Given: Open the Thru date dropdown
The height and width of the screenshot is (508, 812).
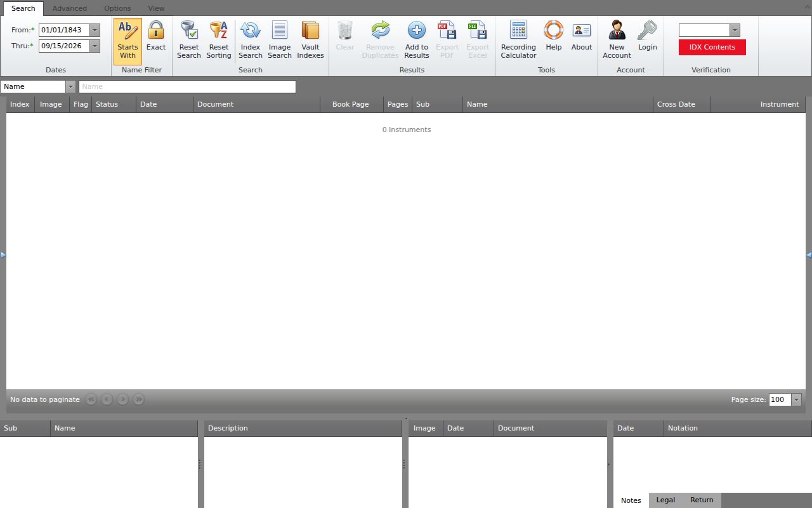Looking at the screenshot, I should pyautogui.click(x=95, y=46).
